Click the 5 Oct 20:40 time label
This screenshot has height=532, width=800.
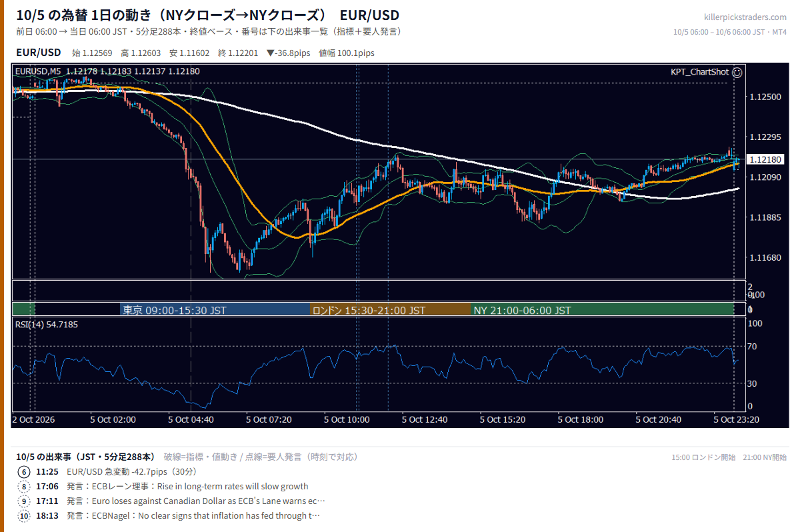(x=658, y=419)
